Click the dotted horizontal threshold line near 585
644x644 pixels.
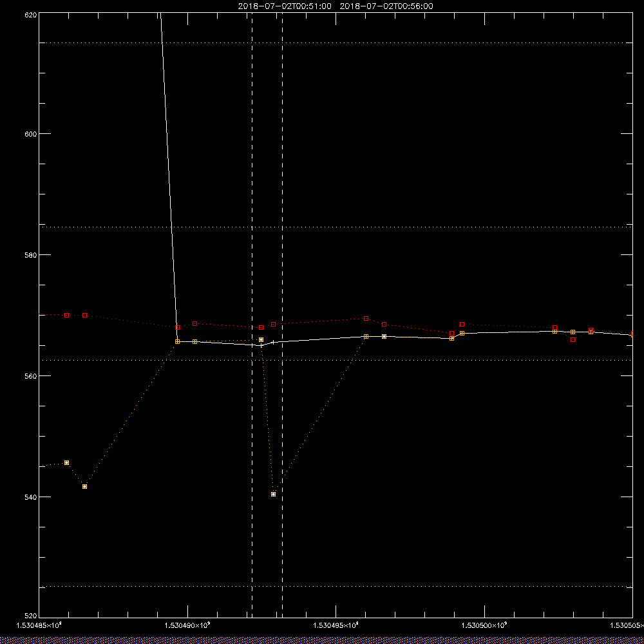(336, 227)
